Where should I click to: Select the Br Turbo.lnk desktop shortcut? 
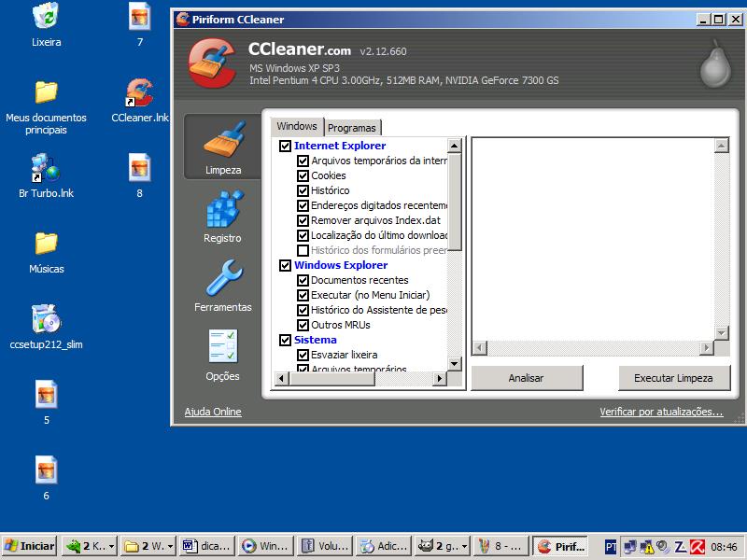click(x=46, y=175)
